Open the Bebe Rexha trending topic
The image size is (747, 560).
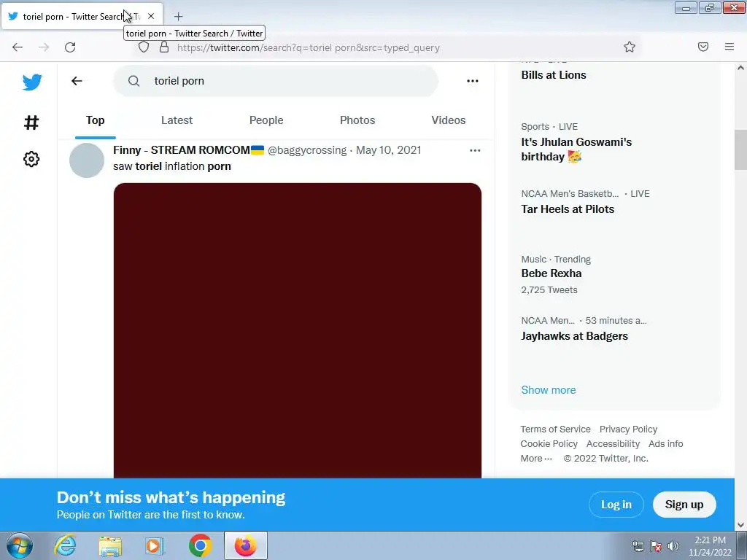[x=551, y=273]
